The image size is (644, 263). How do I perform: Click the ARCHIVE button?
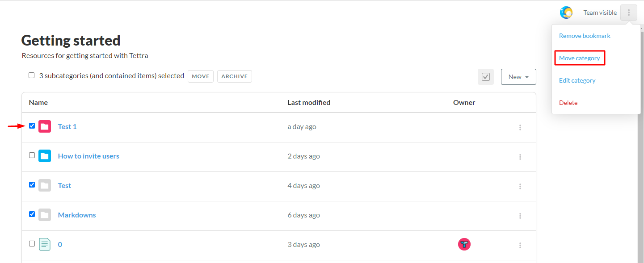coord(235,76)
